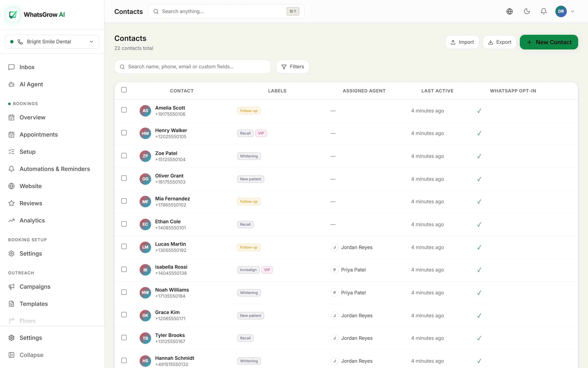The width and height of the screenshot is (588, 368).
Task: Click the New Contact button
Action: pos(549,42)
